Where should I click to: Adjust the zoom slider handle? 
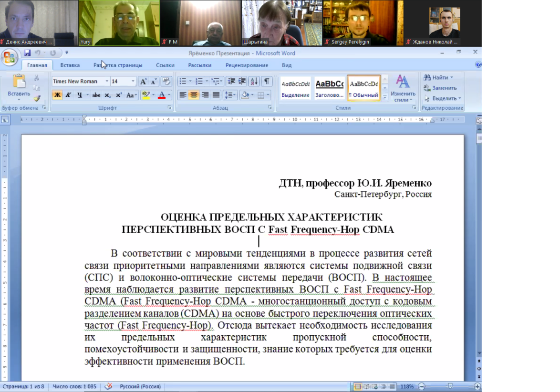click(450, 386)
